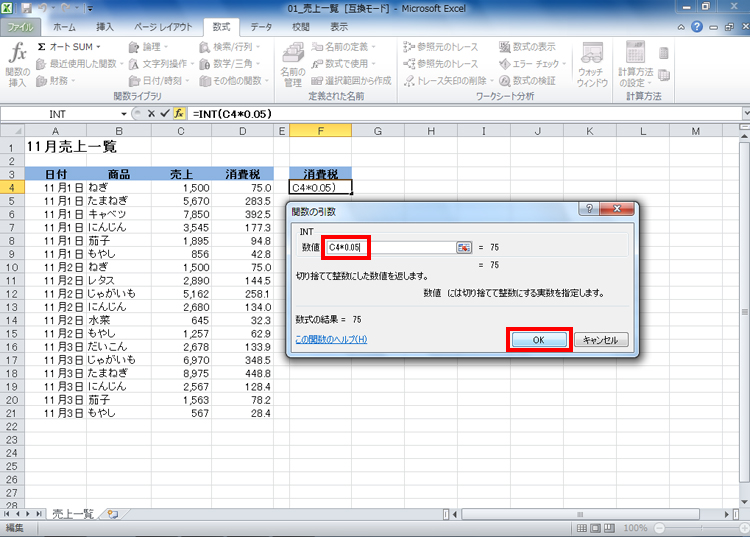This screenshot has width=750, height=537.
Task: Click the 100% zoom level
Action: pos(635,528)
